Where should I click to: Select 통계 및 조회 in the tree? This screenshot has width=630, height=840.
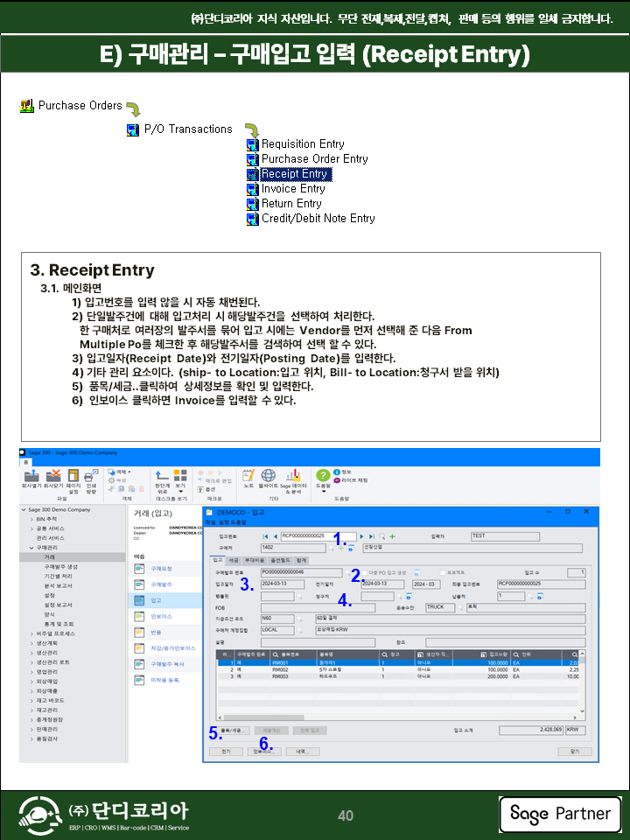tap(59, 624)
